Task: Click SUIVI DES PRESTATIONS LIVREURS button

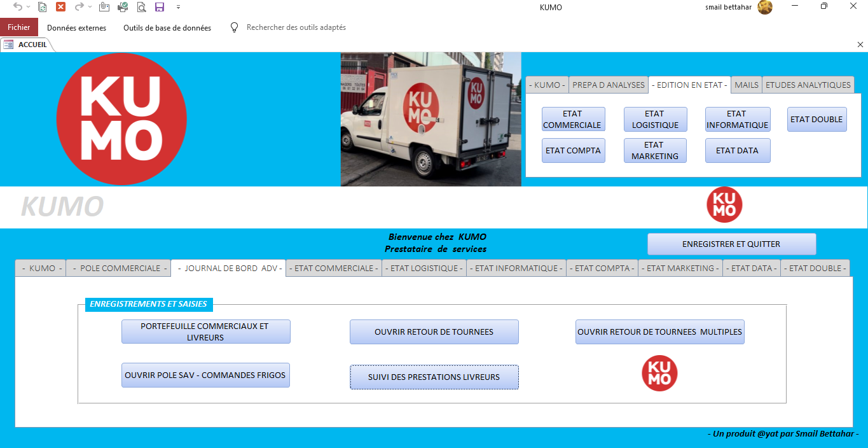Action: [434, 377]
